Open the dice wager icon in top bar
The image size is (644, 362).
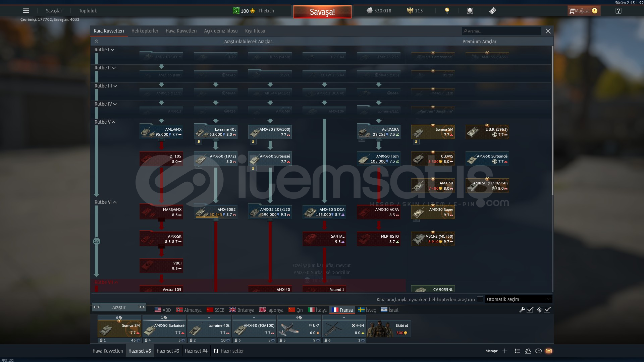[x=470, y=11]
